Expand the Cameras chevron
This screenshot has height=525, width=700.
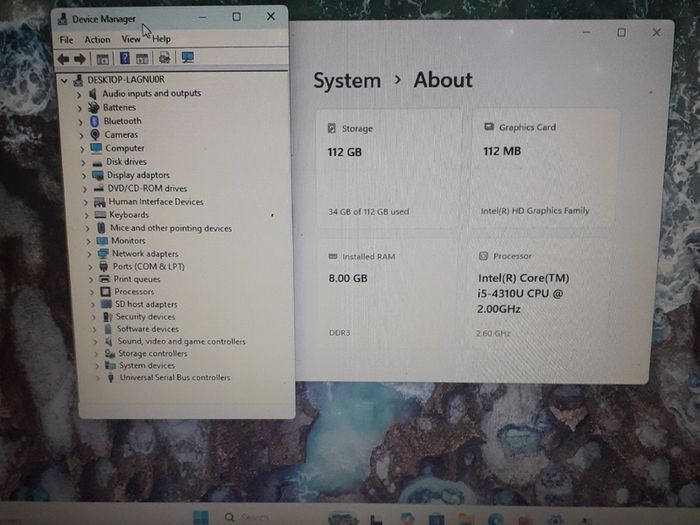(x=81, y=135)
